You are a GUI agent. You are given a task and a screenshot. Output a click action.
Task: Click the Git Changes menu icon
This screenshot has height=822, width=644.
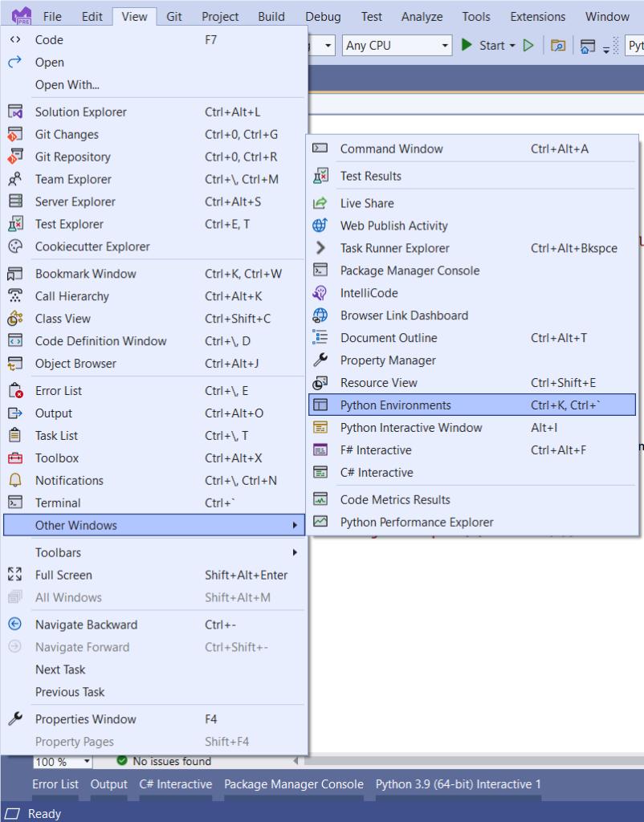click(x=15, y=135)
